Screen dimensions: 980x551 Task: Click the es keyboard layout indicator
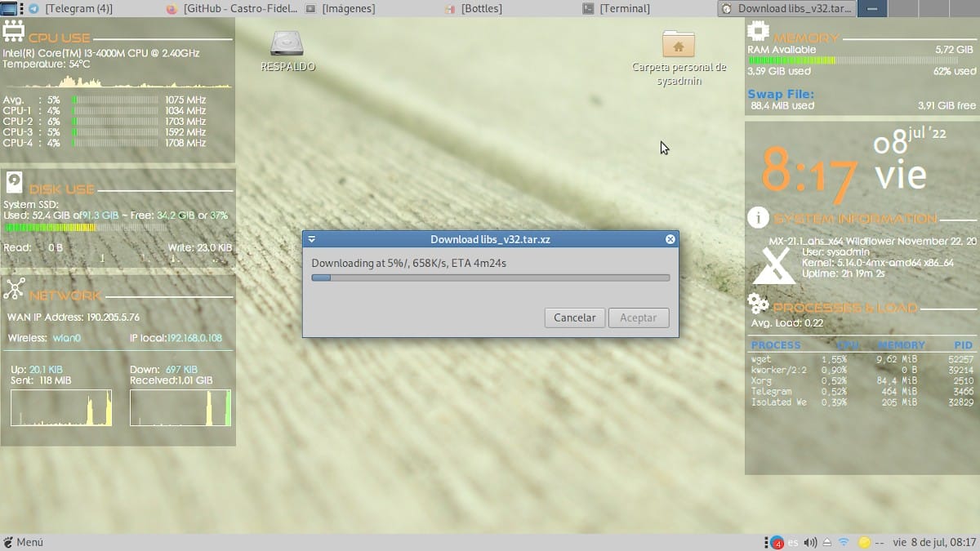tap(793, 543)
